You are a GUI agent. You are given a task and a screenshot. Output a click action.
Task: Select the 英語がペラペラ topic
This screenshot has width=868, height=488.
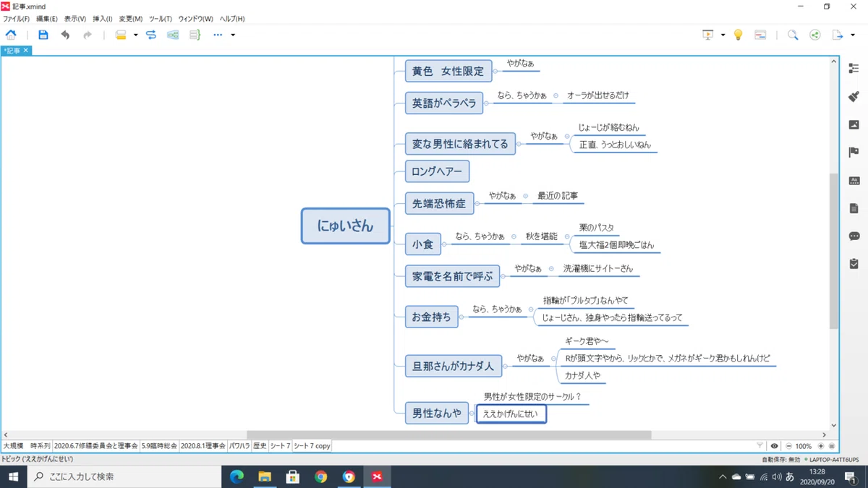(x=444, y=103)
